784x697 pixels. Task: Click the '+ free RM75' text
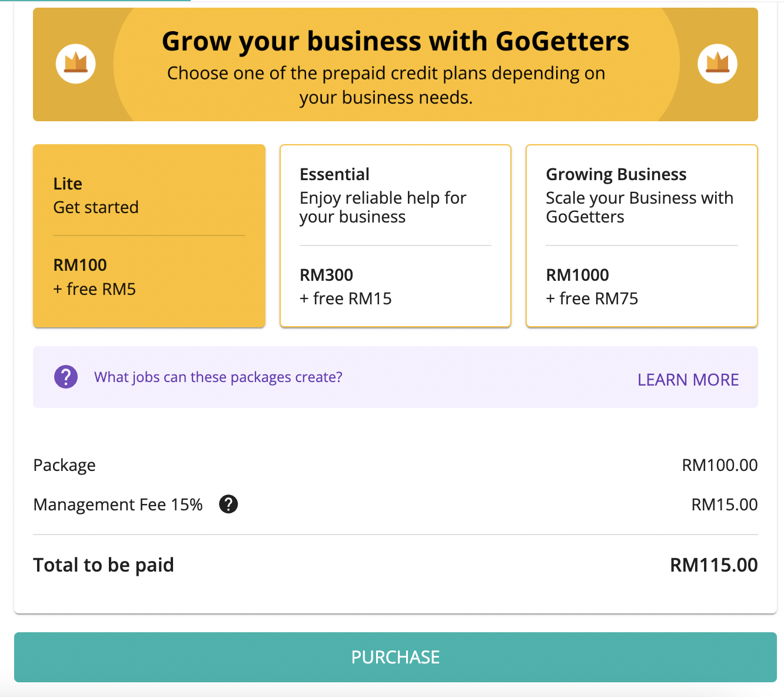tap(592, 298)
